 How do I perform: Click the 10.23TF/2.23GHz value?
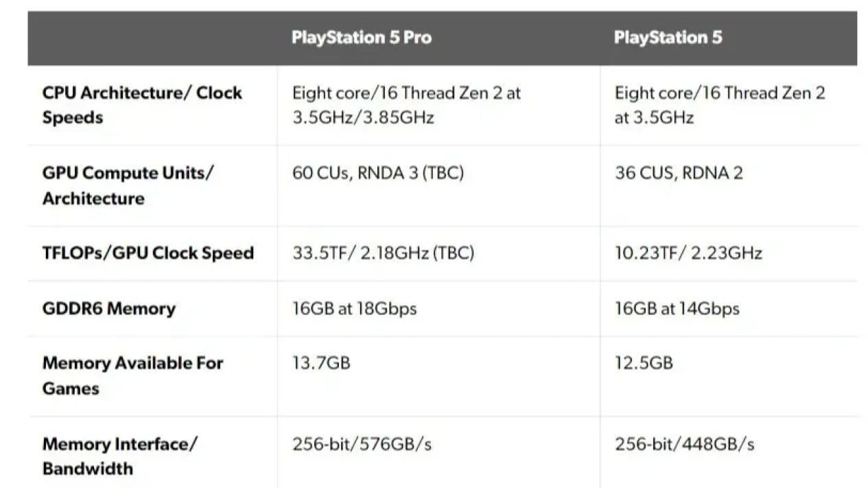click(x=688, y=253)
